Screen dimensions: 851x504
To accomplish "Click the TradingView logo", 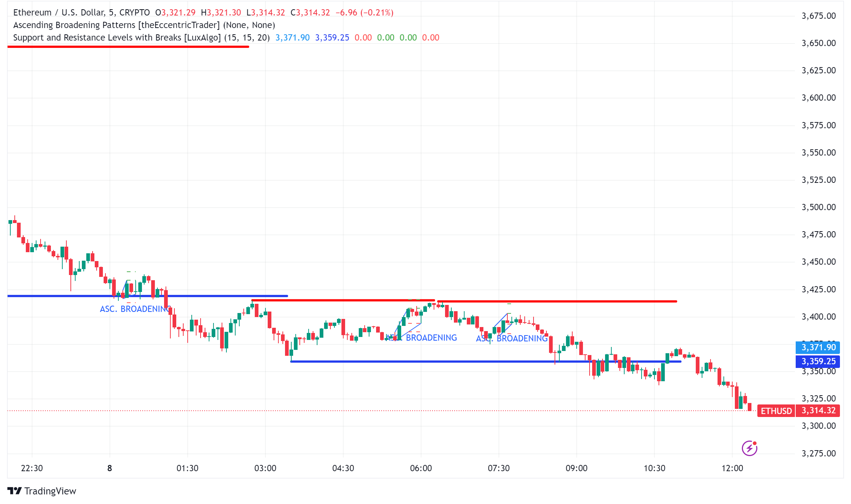I will tap(15, 491).
